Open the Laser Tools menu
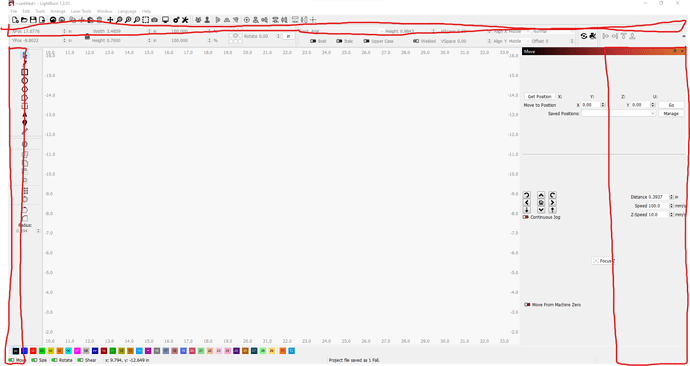The height and width of the screenshot is (366, 690). (x=81, y=11)
